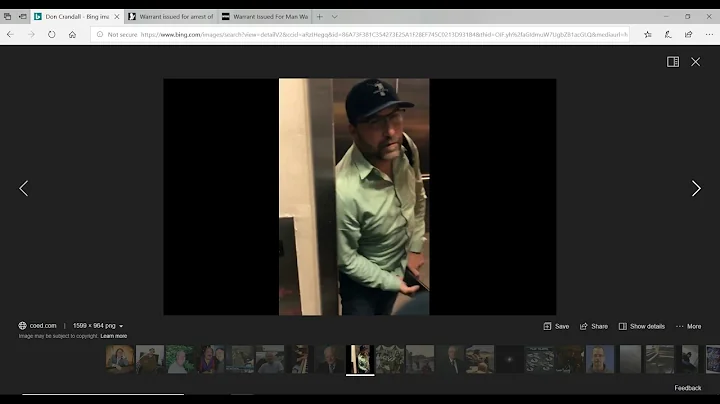Click the horizontal scrollbar at bottom

(x=103, y=394)
